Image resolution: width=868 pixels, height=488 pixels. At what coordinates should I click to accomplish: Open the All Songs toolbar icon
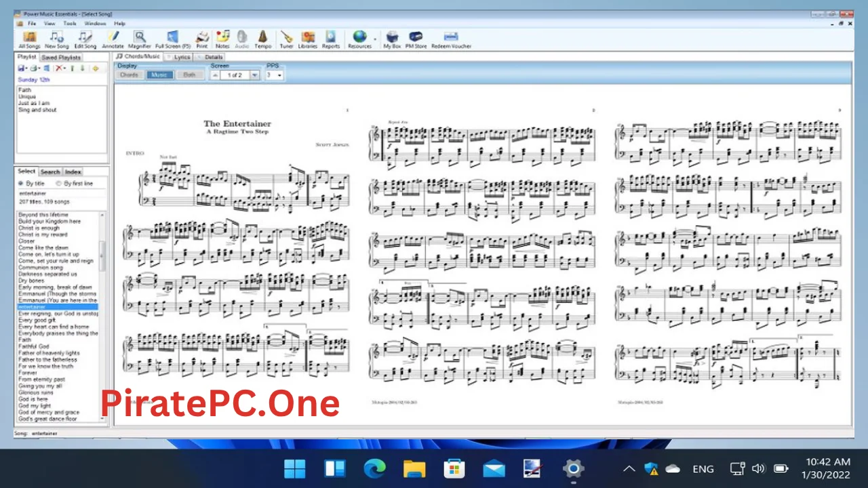30,39
